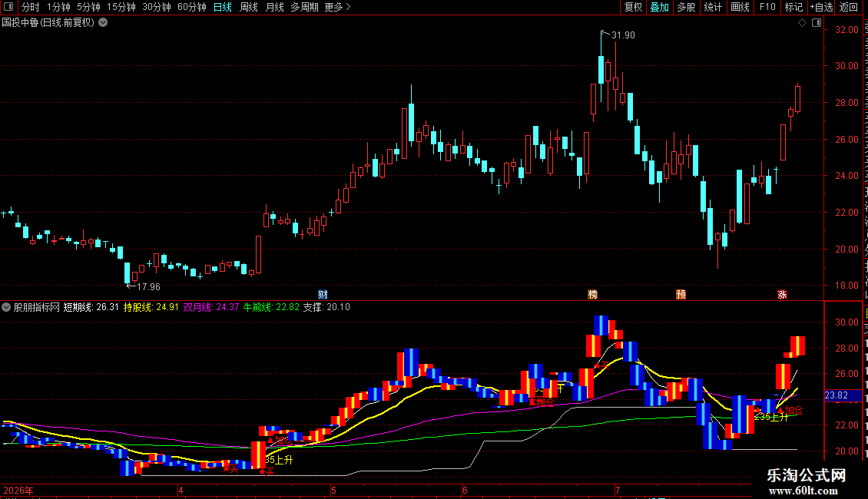Click the 多股 button
The height and width of the screenshot is (499, 868).
[686, 7]
